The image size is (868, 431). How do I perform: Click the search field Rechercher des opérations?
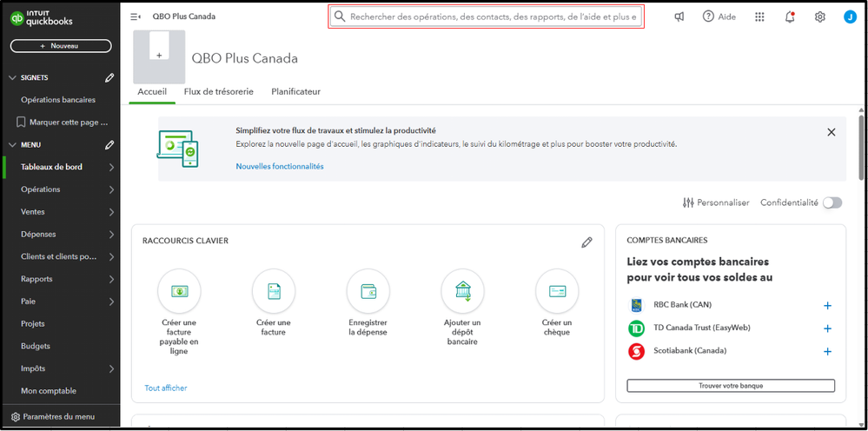coord(487,17)
